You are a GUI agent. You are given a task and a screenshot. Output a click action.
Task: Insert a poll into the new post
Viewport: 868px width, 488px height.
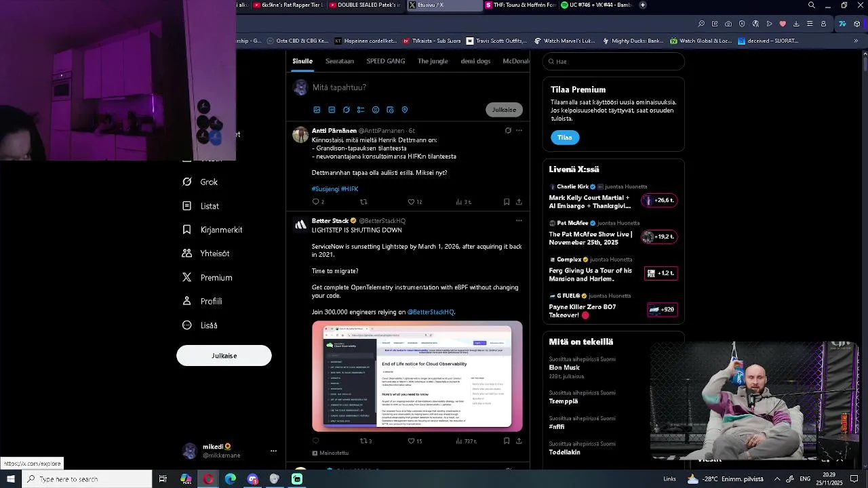[361, 110]
